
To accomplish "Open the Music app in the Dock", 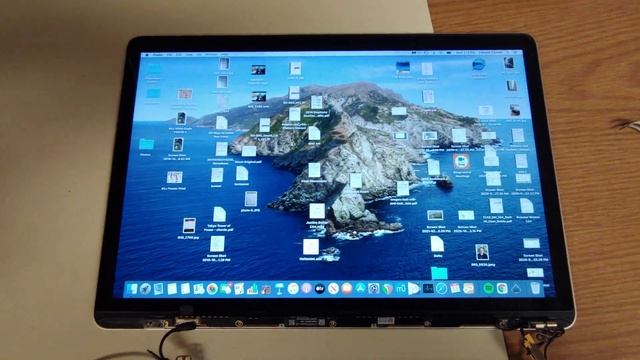I will (293, 289).
